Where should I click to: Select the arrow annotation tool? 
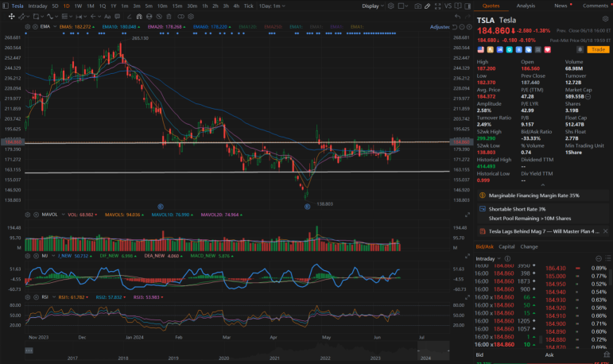pyautogui.click(x=93, y=17)
